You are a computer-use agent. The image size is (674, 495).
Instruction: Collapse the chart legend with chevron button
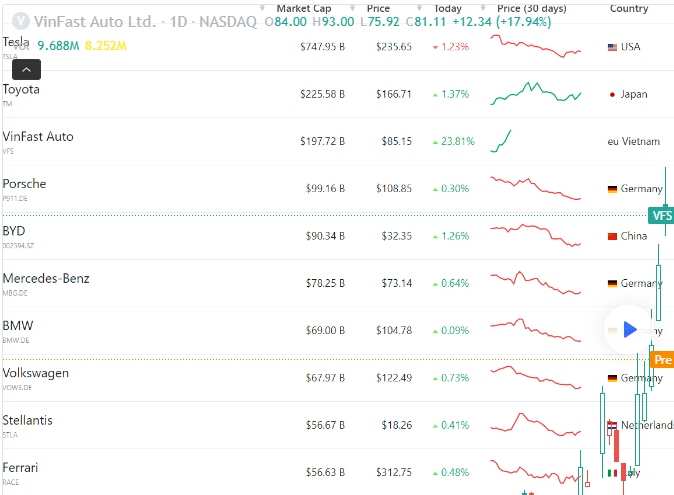click(27, 69)
